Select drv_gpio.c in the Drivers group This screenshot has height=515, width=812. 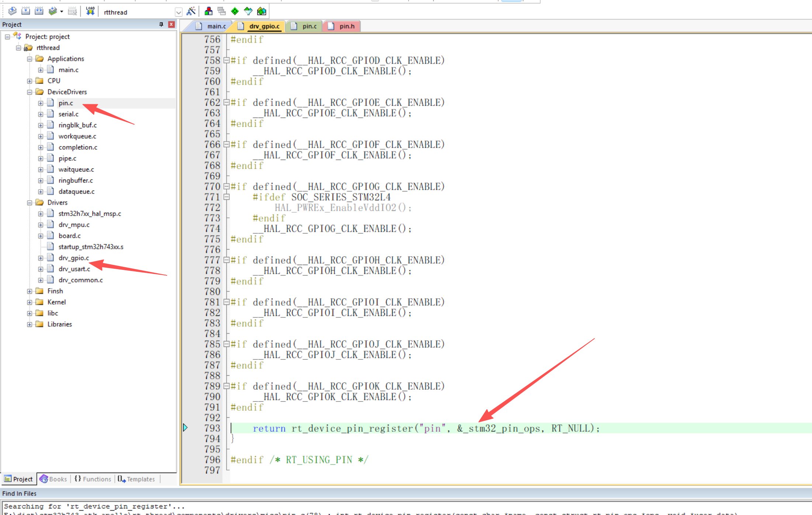73,258
